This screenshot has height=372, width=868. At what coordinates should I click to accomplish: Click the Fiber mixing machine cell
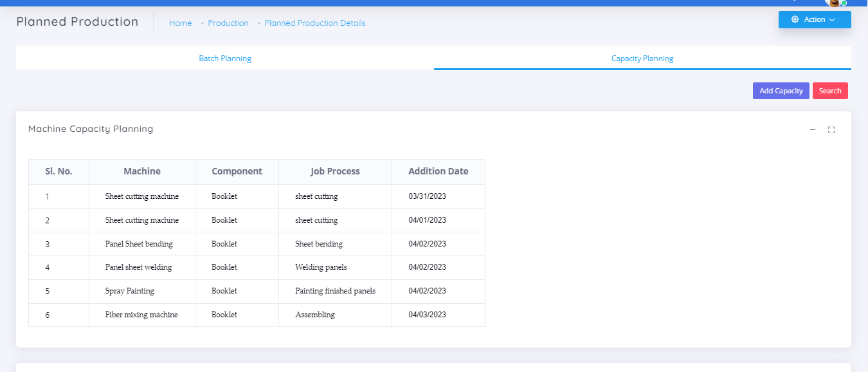click(x=141, y=315)
